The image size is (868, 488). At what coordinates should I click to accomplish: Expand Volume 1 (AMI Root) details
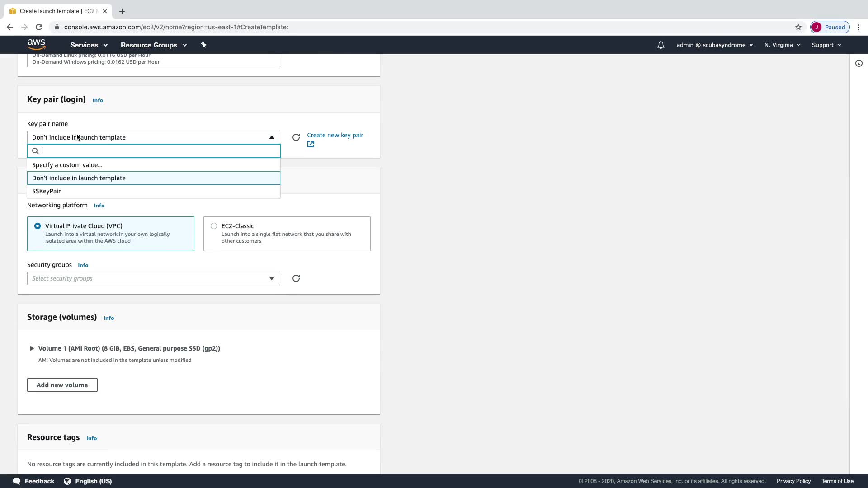(32, 348)
